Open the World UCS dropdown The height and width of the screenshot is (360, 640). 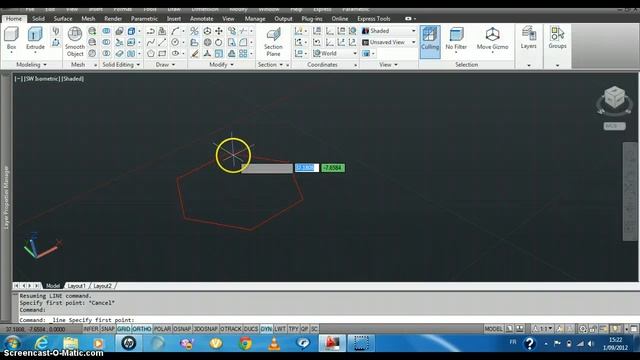tap(335, 53)
